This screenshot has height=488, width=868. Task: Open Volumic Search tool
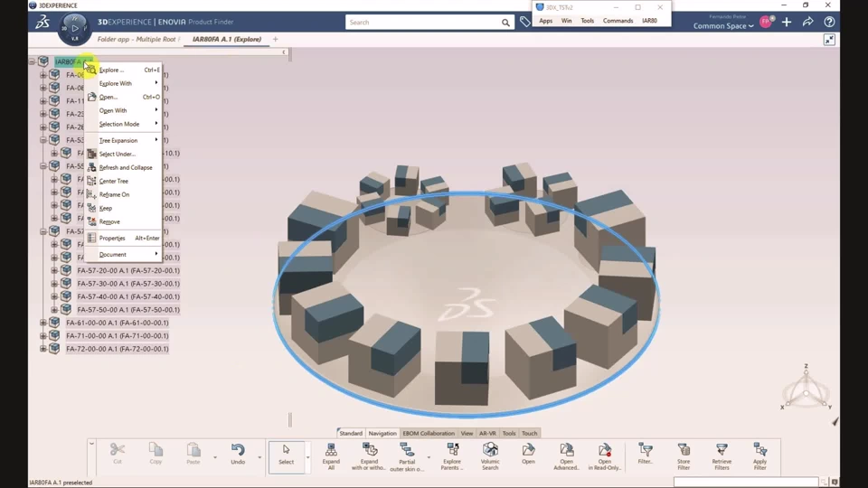click(x=490, y=456)
